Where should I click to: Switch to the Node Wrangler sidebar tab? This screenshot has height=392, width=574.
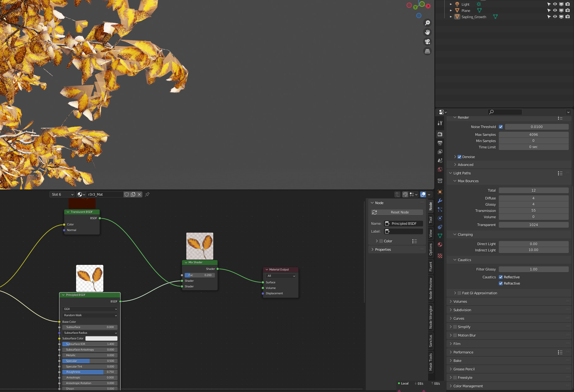[431, 316]
